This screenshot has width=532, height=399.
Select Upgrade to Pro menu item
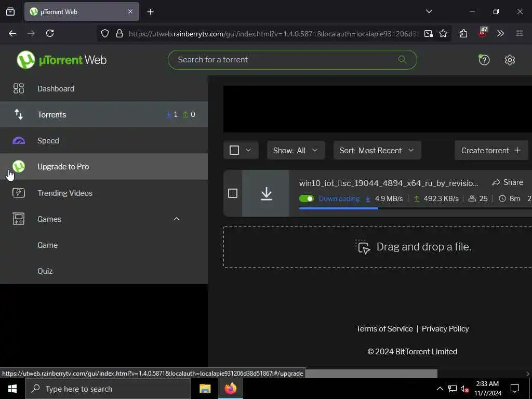[104, 167]
